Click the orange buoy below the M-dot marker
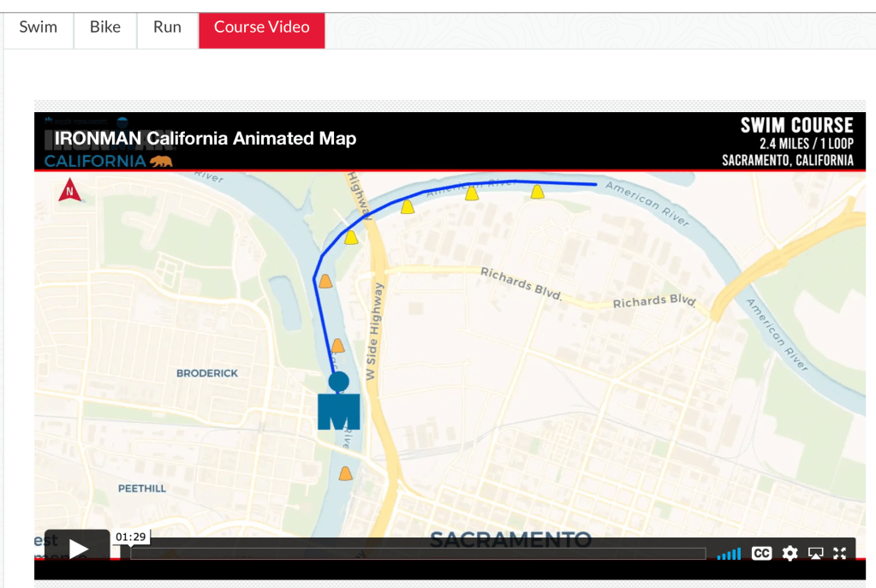The height and width of the screenshot is (588, 876). pos(345,473)
